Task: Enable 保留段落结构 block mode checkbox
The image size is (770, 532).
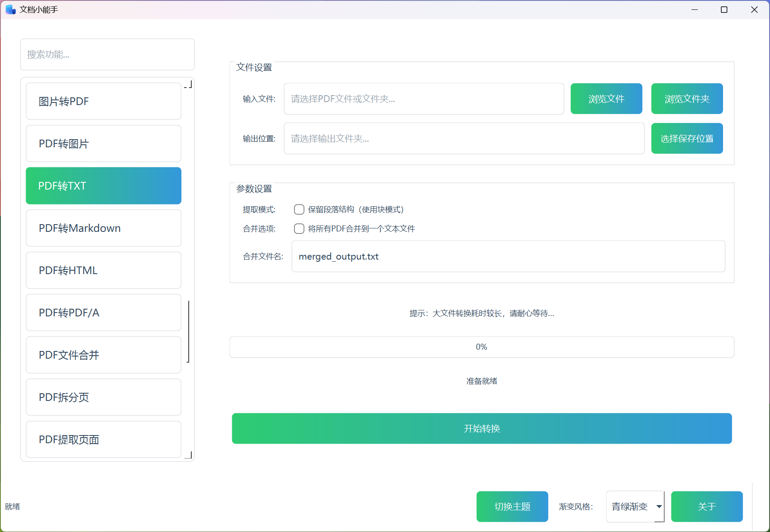Action: coord(299,209)
